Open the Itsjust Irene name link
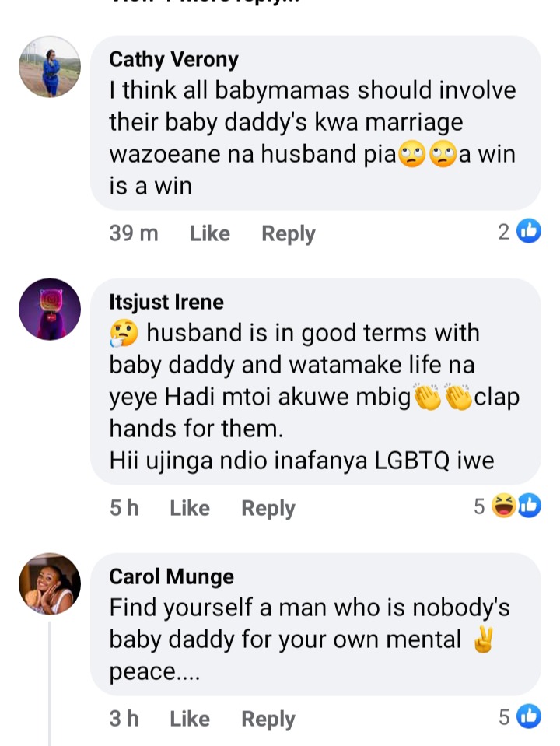The height and width of the screenshot is (746, 560). (166, 302)
